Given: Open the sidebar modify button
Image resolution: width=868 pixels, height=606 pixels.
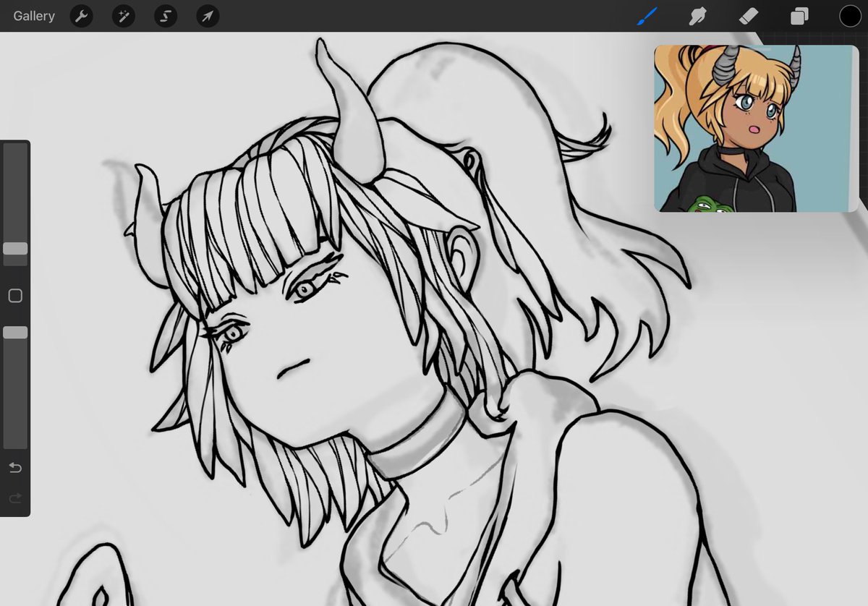Looking at the screenshot, I should (15, 295).
